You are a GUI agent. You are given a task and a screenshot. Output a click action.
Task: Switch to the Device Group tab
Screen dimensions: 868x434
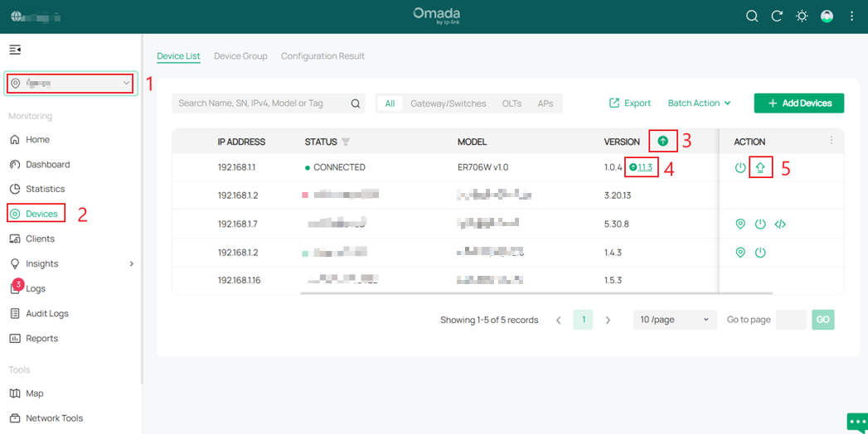tap(240, 55)
